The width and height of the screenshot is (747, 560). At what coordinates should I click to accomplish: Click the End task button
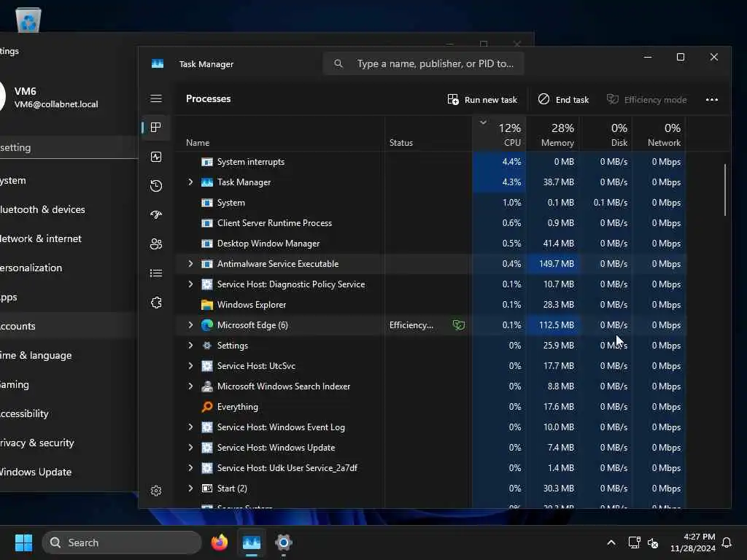(564, 99)
